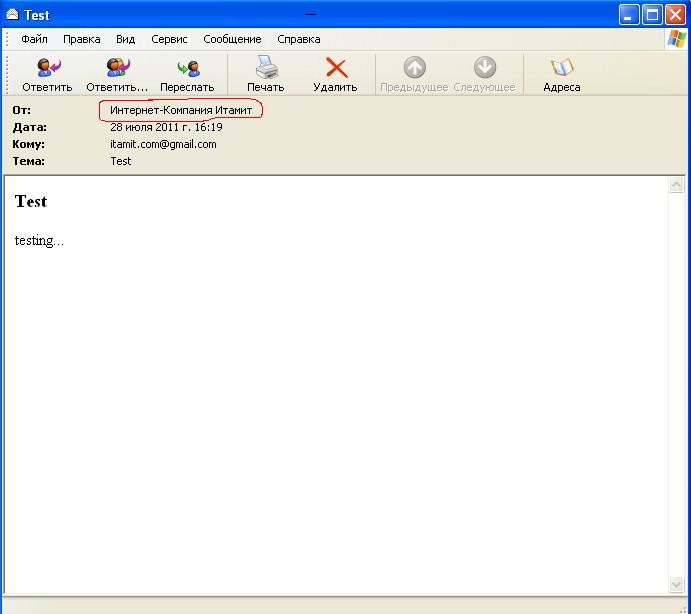Click the Кому: field label

click(28, 145)
